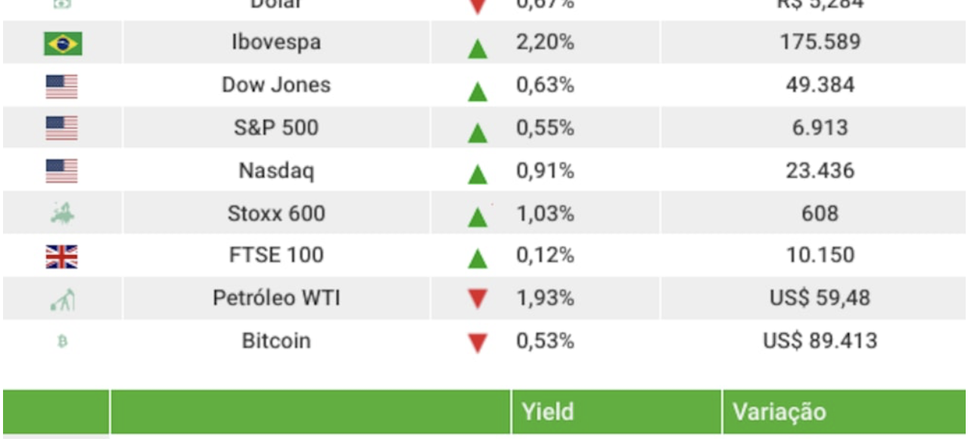Click the US flag in the Nasdaq row
Viewport: 971px width, 439px height.
(x=62, y=172)
